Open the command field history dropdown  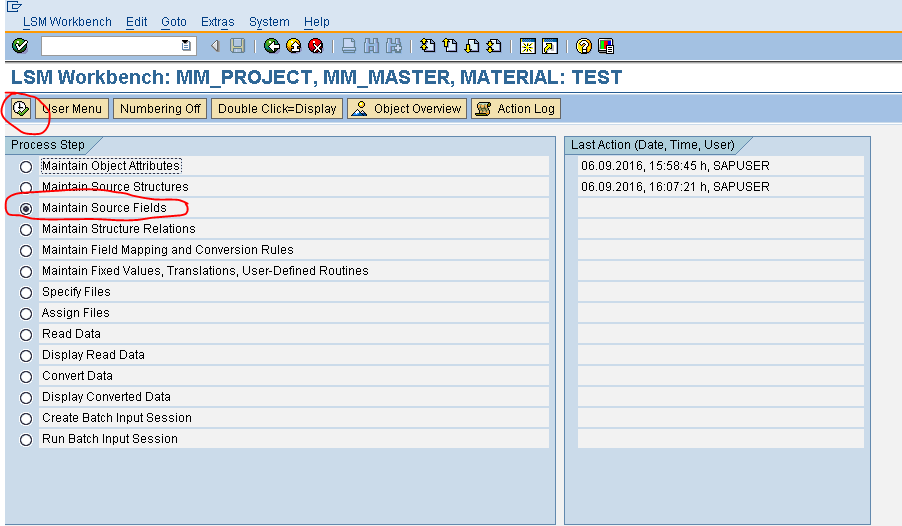(186, 46)
